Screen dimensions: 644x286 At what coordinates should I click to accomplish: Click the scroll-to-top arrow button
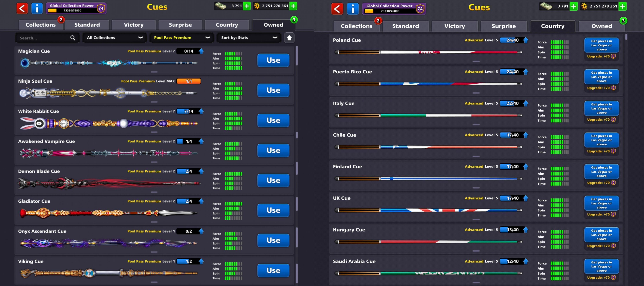(289, 38)
